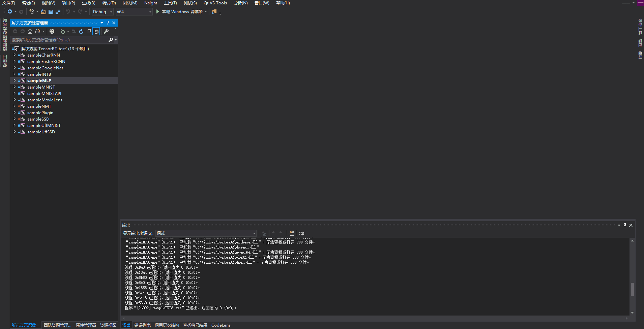644x329 pixels.
Task: Start the 本地 Windows 调试器
Action: 179,12
